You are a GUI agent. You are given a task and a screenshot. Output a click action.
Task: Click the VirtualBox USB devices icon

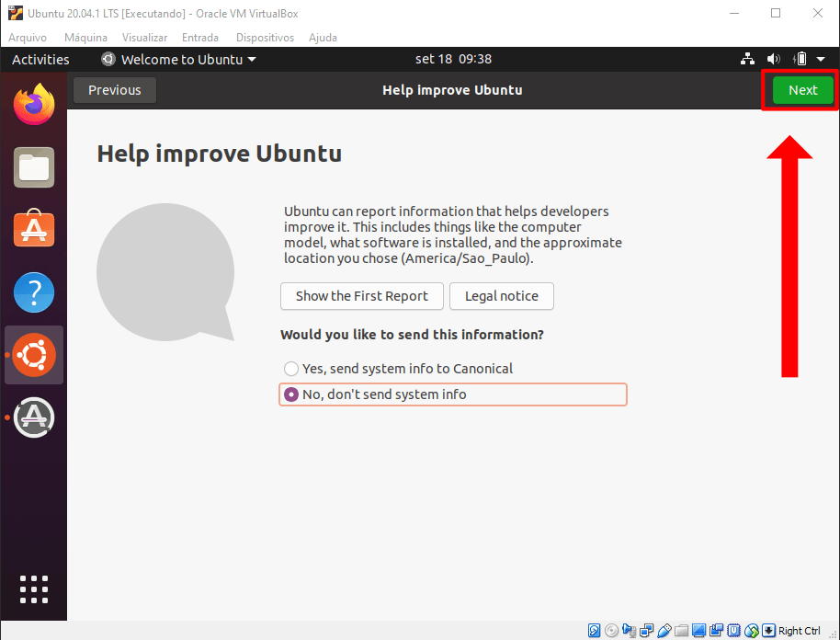(664, 631)
